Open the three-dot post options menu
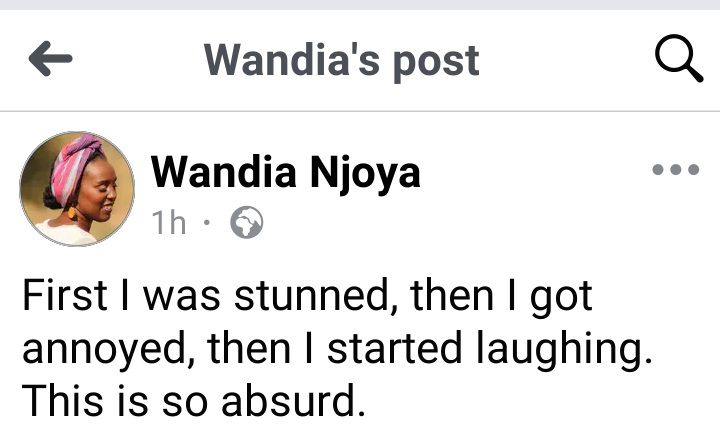 pos(675,170)
